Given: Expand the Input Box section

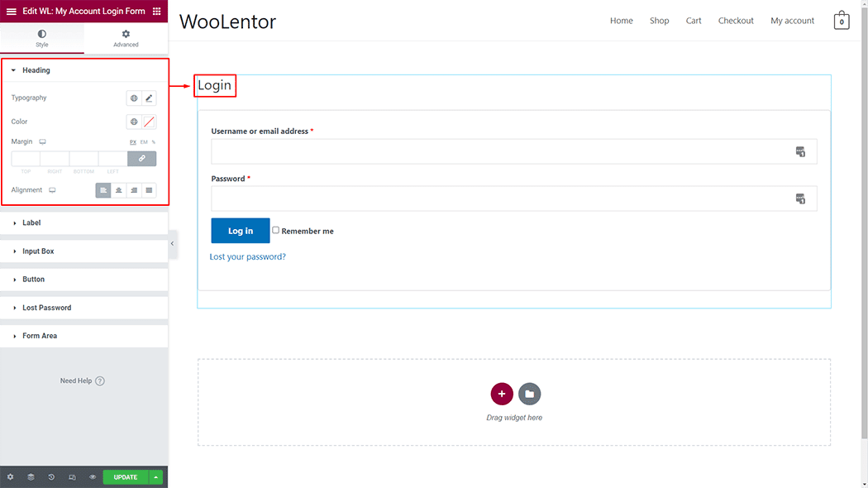Looking at the screenshot, I should click(x=38, y=251).
